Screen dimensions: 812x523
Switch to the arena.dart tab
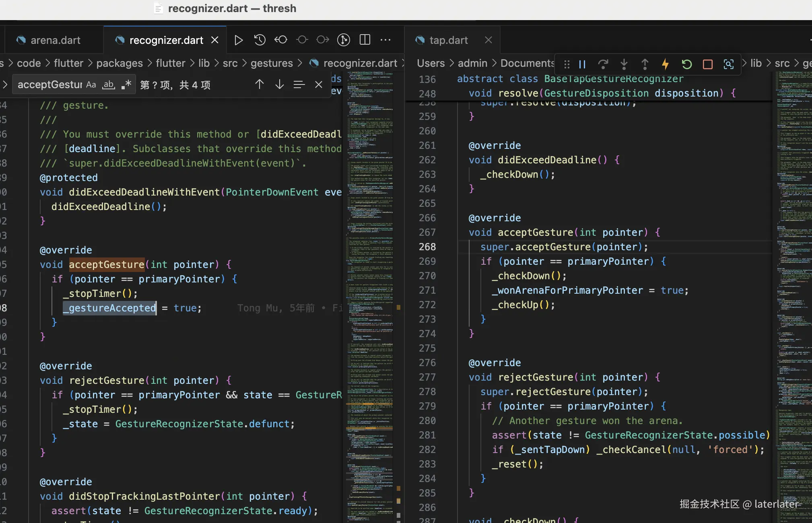tap(55, 40)
